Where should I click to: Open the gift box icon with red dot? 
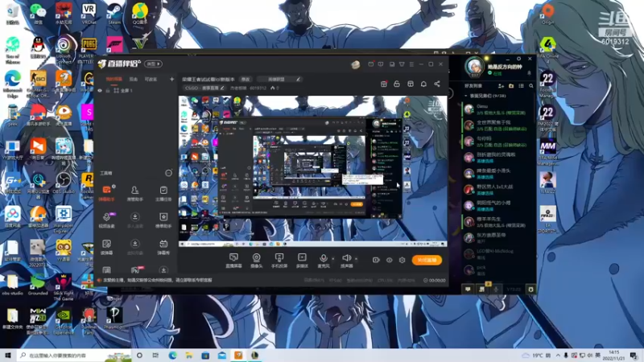point(384,84)
